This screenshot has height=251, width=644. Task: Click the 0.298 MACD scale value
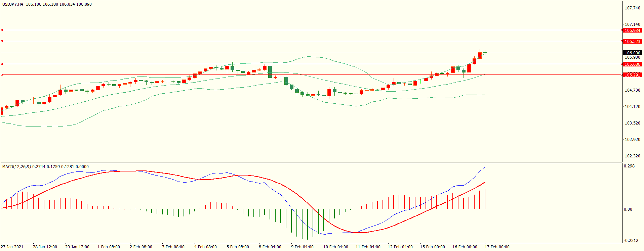[629, 166]
